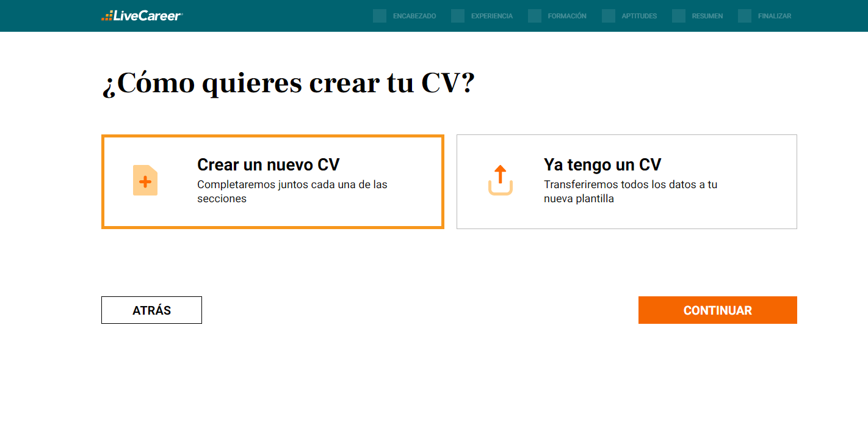868x446 pixels.
Task: Choose the 'Ya tengo un CV' card
Action: click(x=627, y=182)
